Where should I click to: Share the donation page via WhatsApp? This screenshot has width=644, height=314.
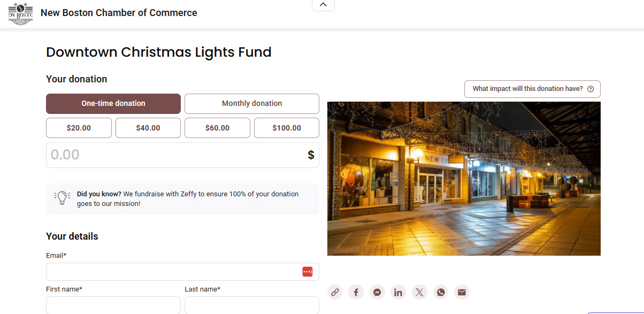tap(440, 292)
